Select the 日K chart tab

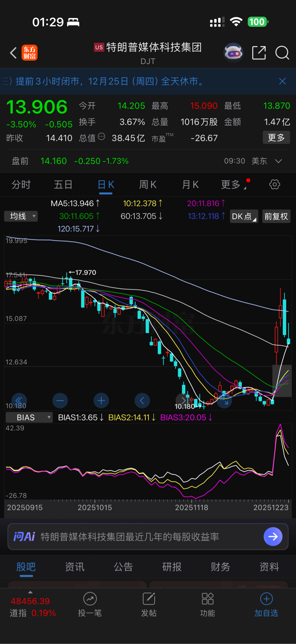pos(106,185)
